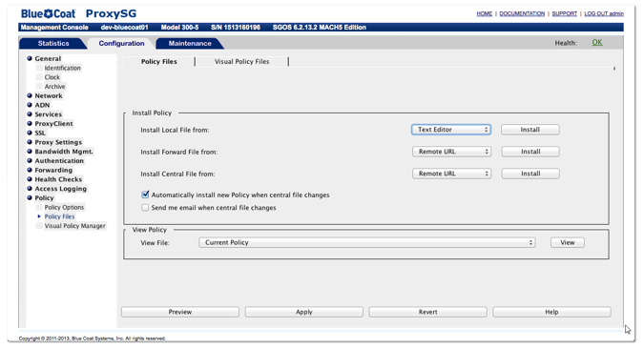Image resolution: width=644 pixels, height=349 pixels.
Task: Click the HOME link
Action: 485,13
